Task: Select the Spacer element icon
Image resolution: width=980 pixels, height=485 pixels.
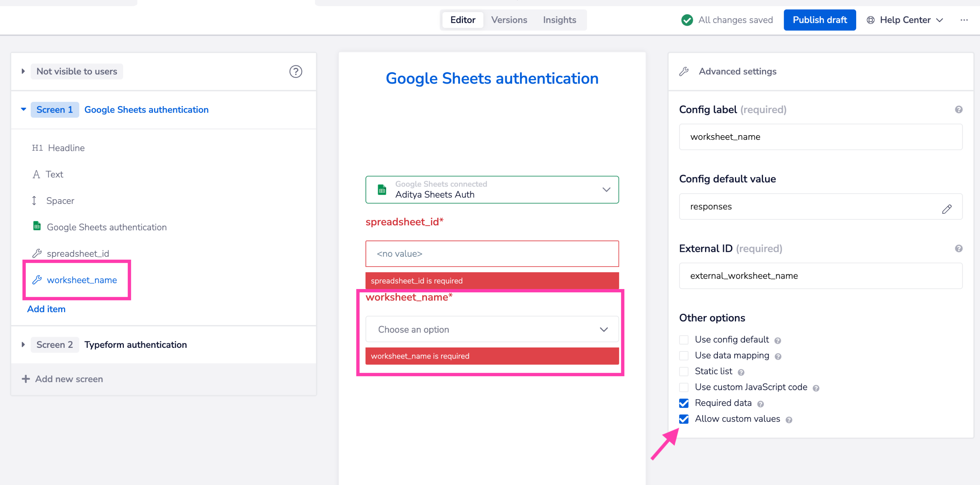Action: pos(35,201)
